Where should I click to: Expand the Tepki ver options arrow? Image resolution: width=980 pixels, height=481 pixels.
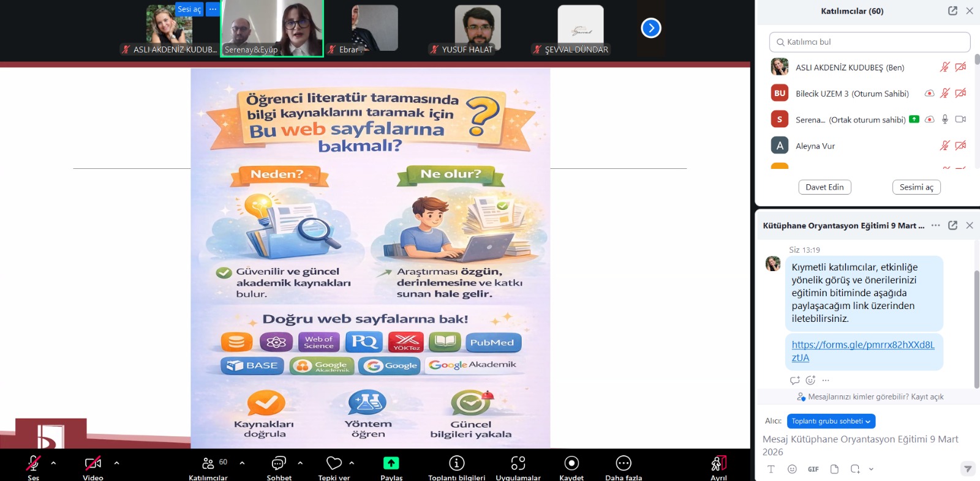coord(352,463)
